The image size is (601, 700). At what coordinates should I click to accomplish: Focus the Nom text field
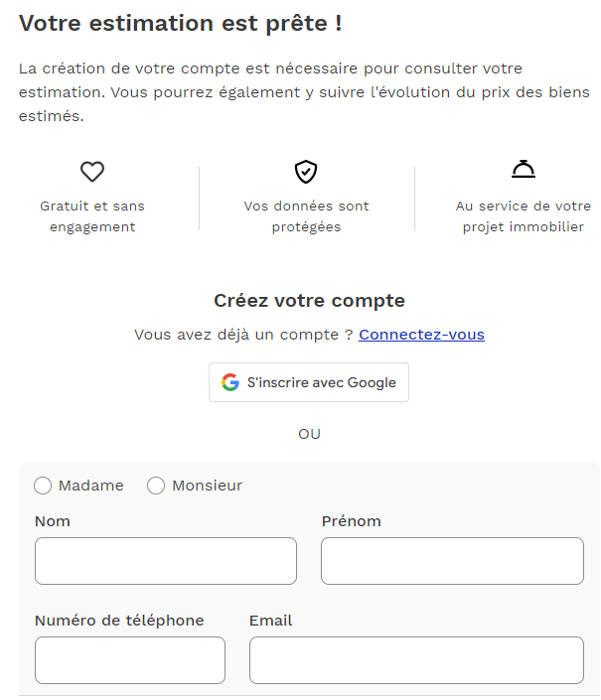166,561
